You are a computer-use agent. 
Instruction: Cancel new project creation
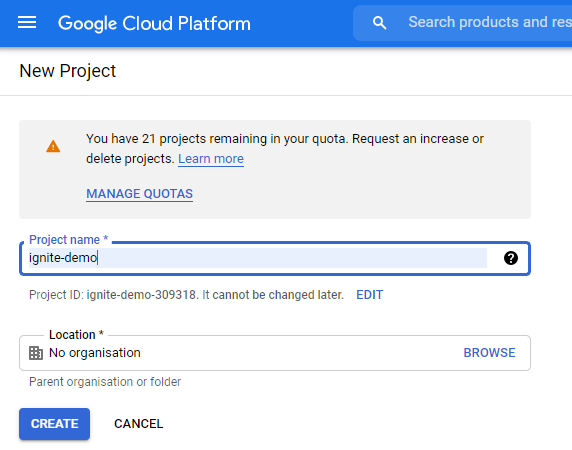[x=139, y=424]
